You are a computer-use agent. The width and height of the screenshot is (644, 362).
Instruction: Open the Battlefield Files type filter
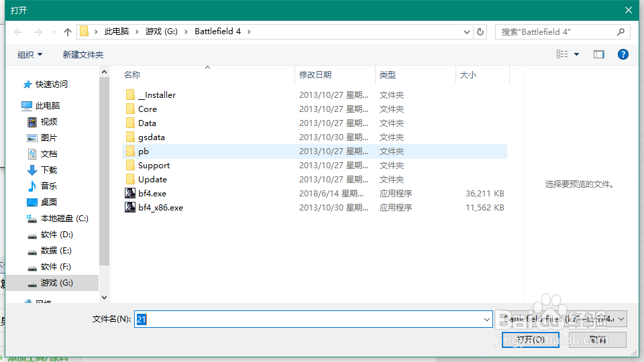(561, 319)
